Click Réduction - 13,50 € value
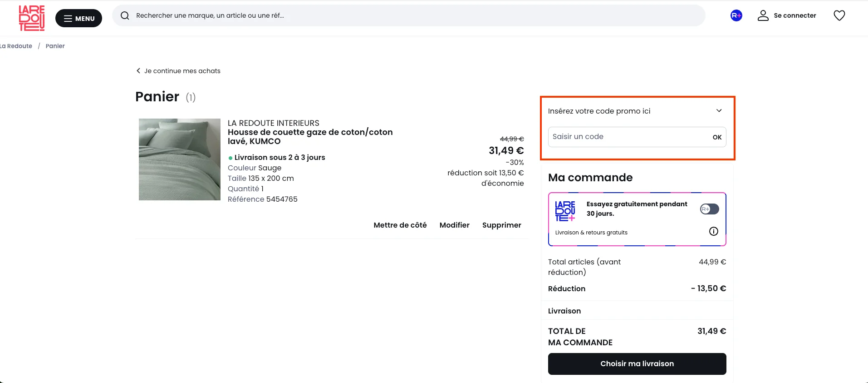Image resolution: width=868 pixels, height=383 pixels. pos(708,288)
